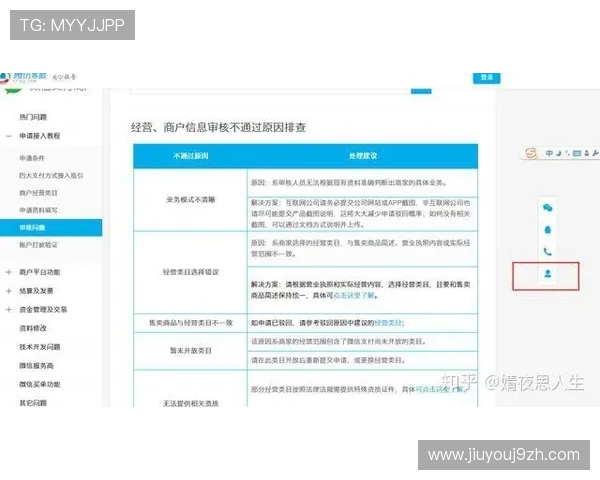Open 账户打款验证 sidebar item
600x480 pixels.
(x=38, y=245)
